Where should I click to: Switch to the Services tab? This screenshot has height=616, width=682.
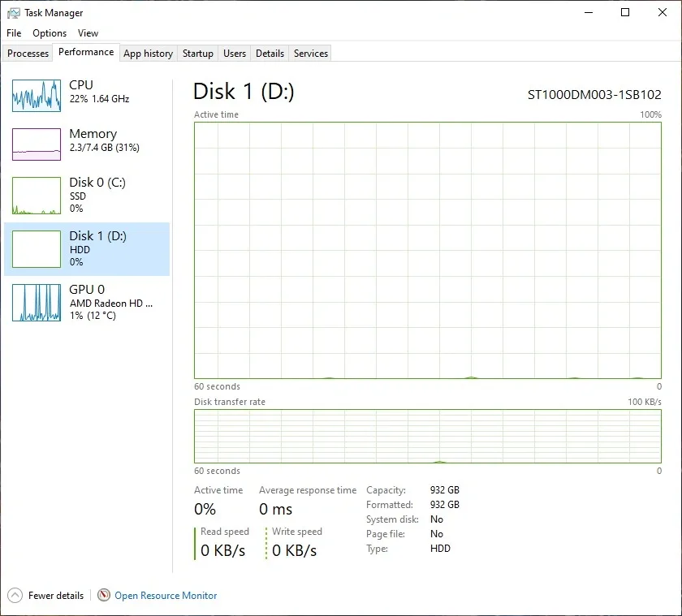(310, 54)
